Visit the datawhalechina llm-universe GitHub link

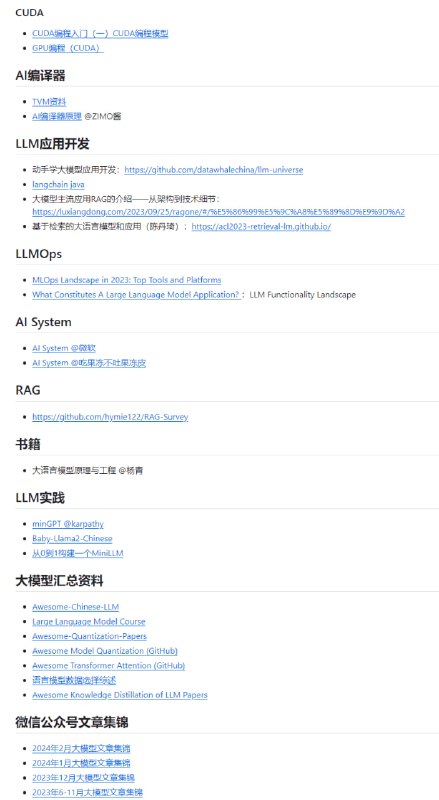click(214, 170)
